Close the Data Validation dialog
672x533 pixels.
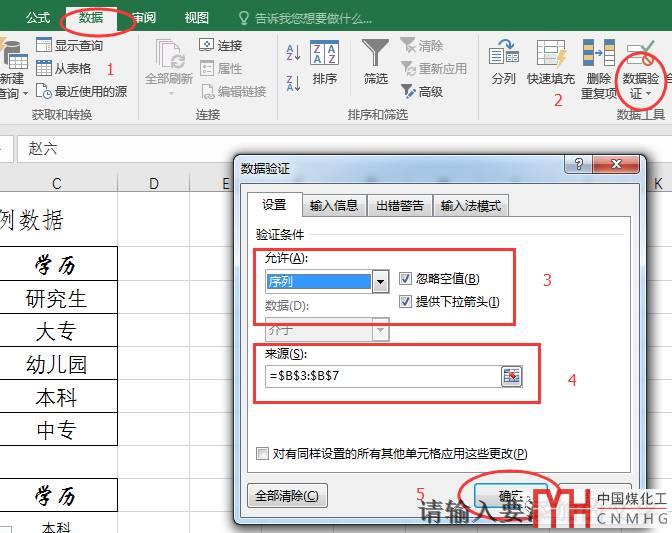coord(616,164)
